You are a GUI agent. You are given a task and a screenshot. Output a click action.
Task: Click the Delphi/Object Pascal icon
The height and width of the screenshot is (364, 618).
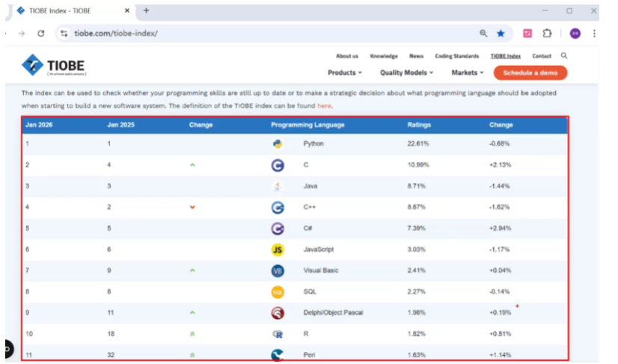278,312
